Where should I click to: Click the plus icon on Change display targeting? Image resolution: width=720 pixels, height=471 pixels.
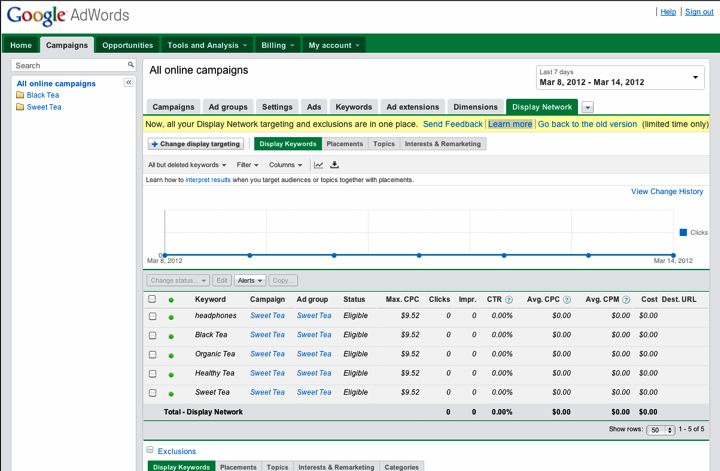point(155,144)
